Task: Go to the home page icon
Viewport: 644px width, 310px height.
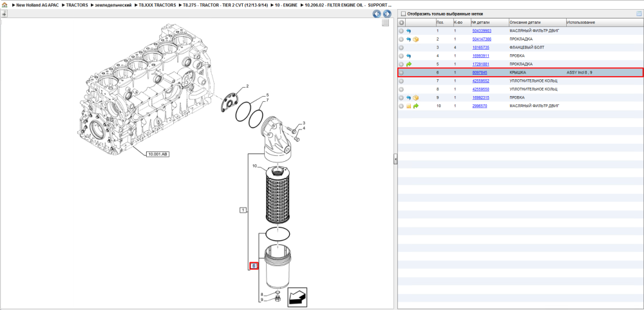Action: pos(5,6)
